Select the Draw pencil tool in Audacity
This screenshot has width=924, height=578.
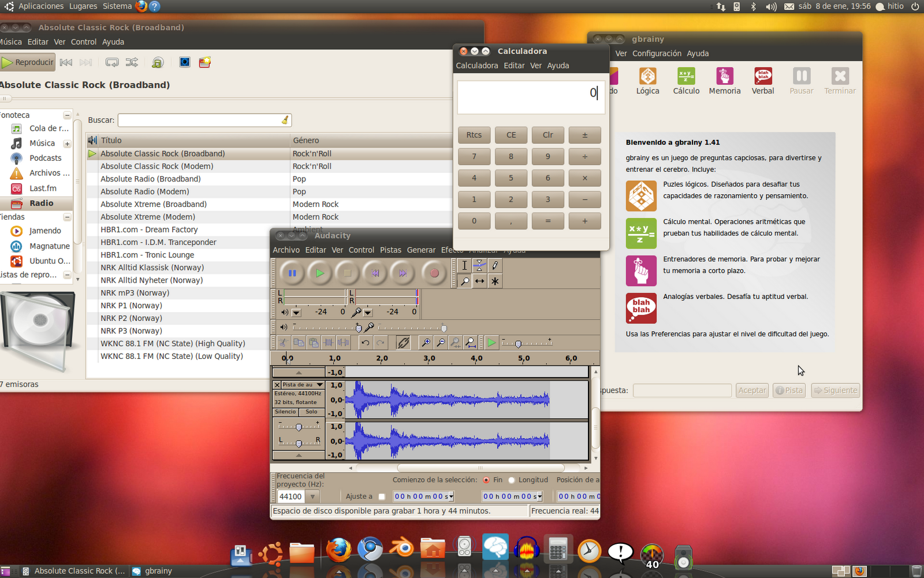[495, 265]
